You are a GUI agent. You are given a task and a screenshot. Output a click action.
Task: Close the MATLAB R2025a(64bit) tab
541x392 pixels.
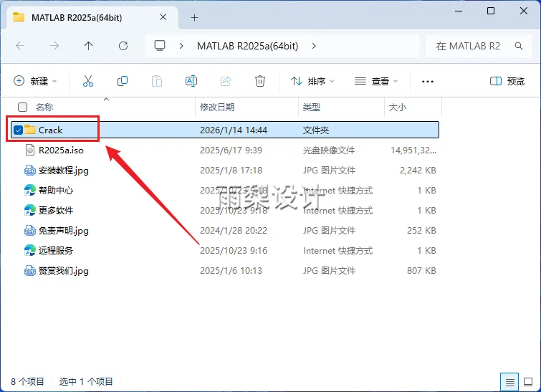163,17
